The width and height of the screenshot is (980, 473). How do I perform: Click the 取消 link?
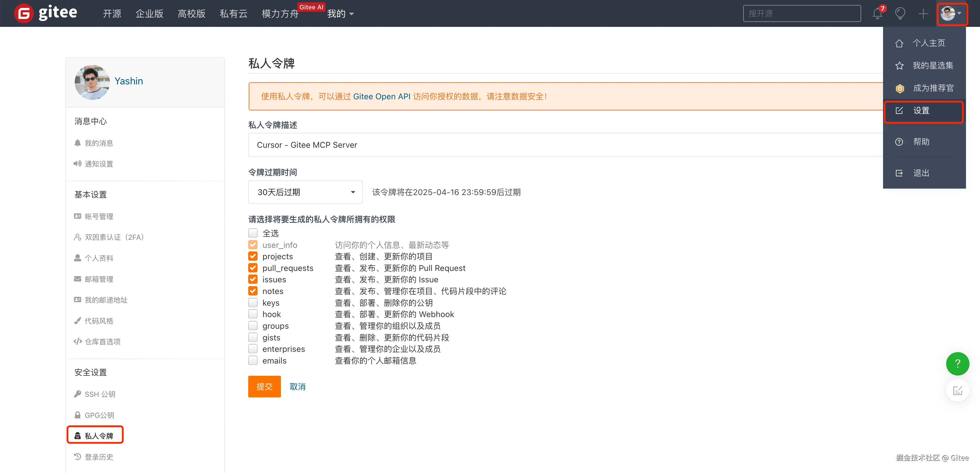point(298,387)
